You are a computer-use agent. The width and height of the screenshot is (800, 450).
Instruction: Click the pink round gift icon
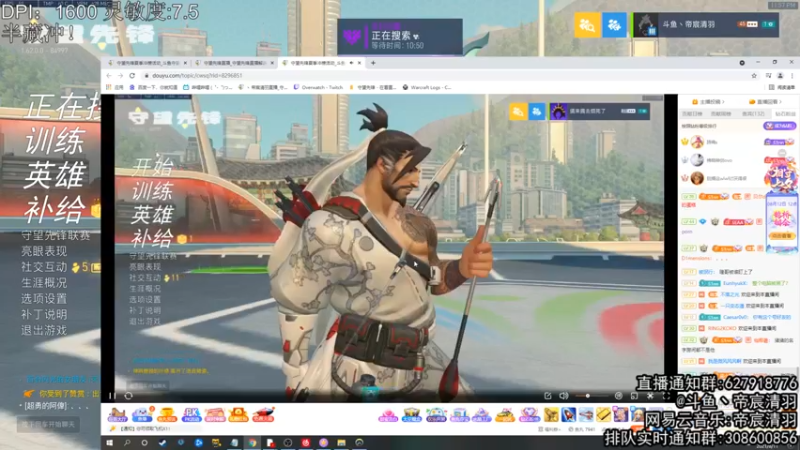coord(388,415)
